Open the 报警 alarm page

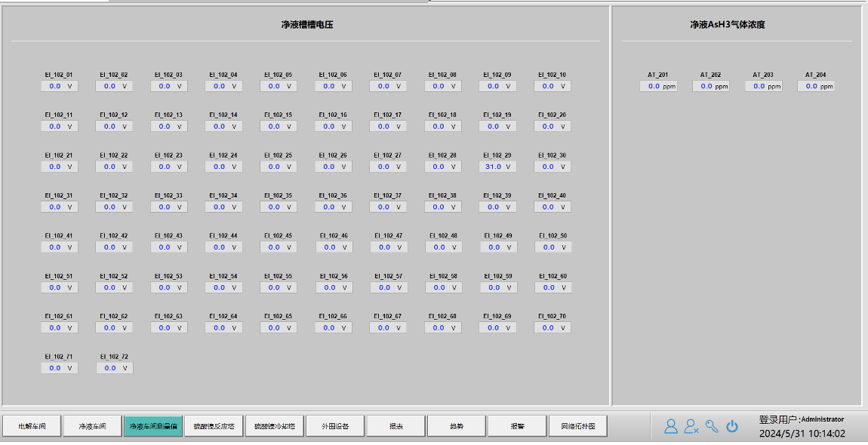[517, 426]
